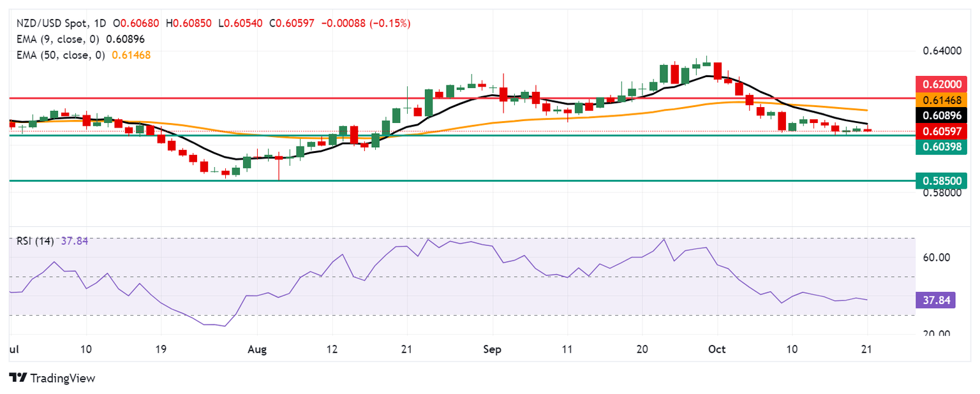
Task: Click the red 0.62000 horizontal resistance line
Action: point(447,99)
